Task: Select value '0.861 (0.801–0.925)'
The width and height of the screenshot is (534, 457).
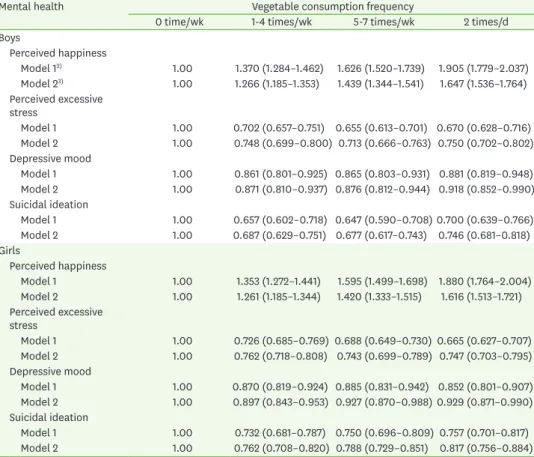Action: [281, 174]
